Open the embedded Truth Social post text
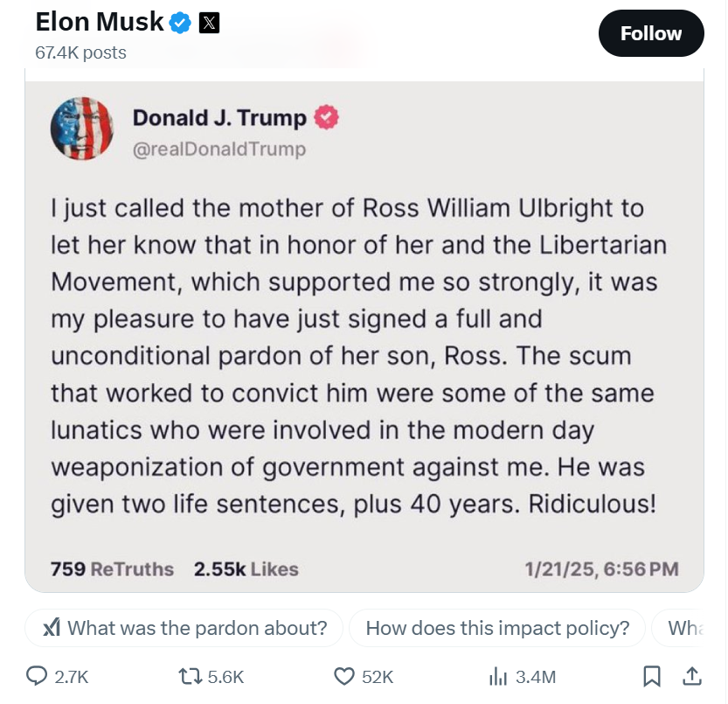Image resolution: width=728 pixels, height=704 pixels. point(359,355)
